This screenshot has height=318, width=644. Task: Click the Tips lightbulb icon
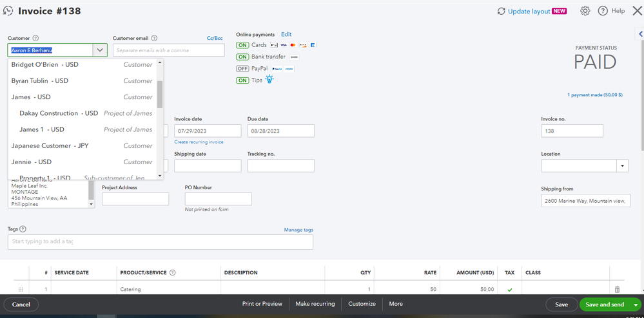click(x=269, y=80)
